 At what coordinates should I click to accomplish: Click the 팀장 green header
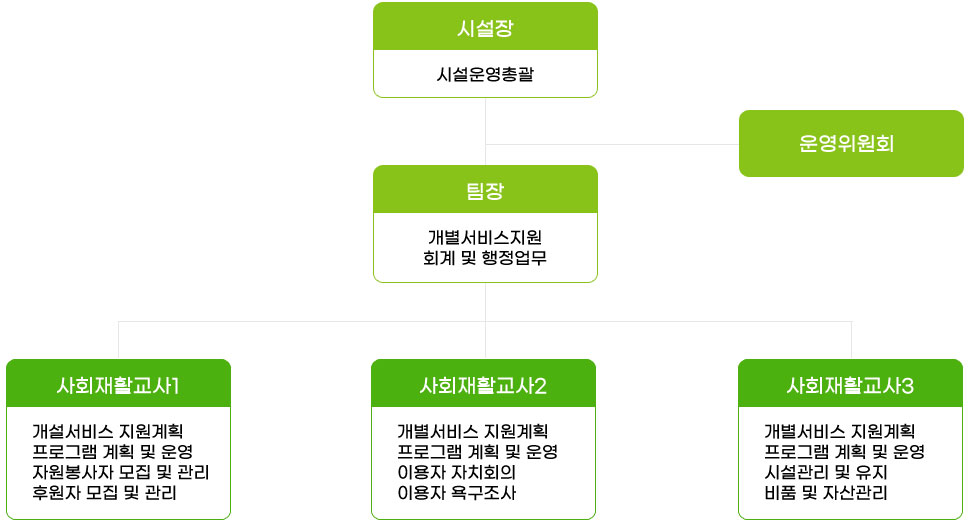coord(485,190)
